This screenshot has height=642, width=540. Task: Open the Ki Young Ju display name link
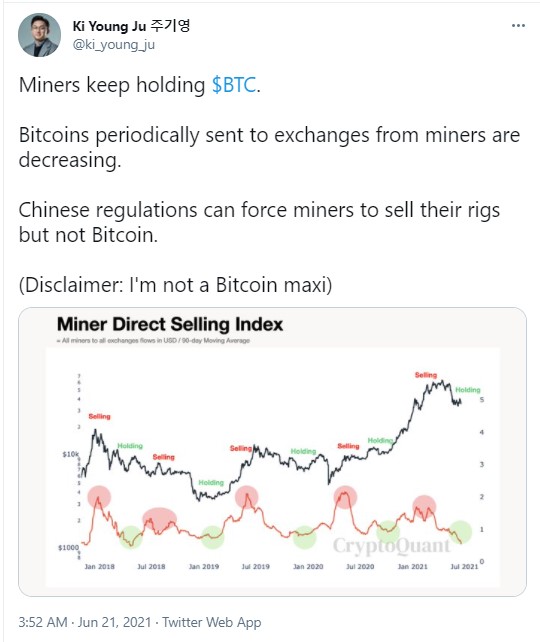[x=131, y=26]
